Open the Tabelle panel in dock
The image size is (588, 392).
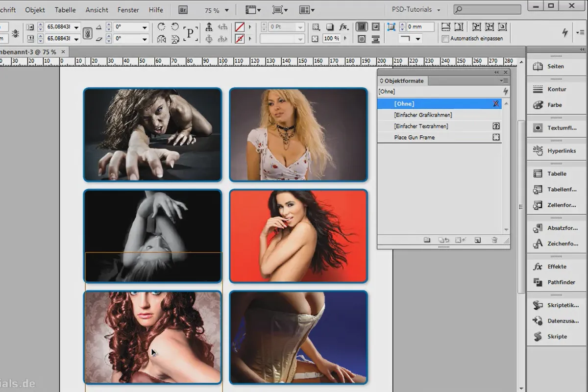pos(556,173)
